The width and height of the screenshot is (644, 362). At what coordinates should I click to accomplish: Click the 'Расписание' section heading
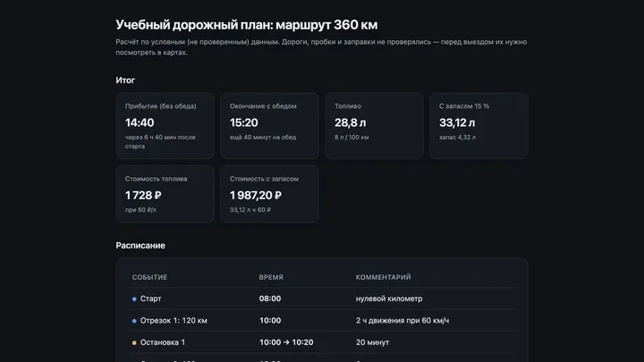pos(140,246)
